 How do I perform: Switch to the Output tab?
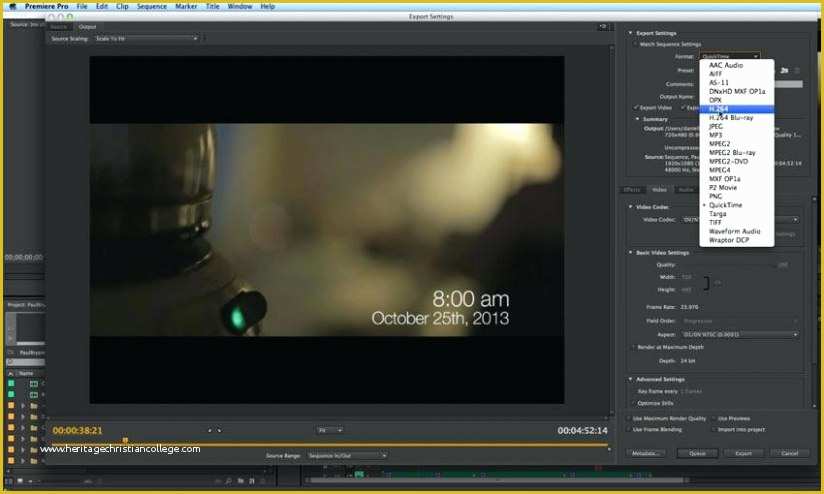[87, 27]
